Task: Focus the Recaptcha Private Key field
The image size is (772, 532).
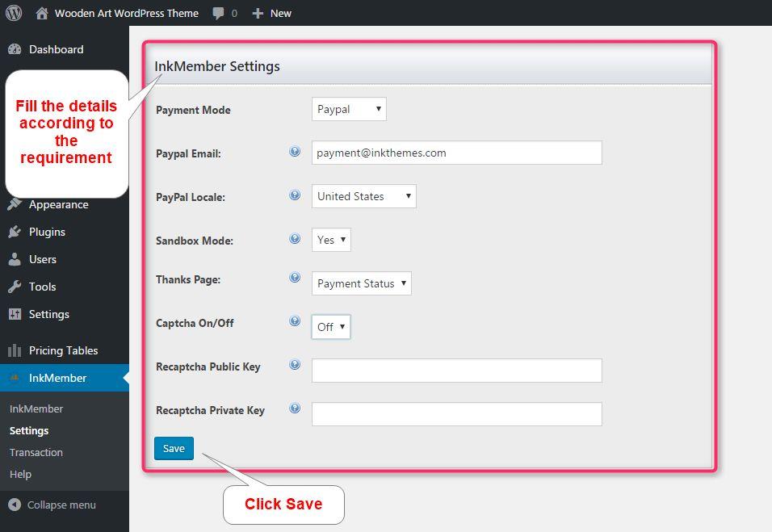Action: [x=457, y=414]
